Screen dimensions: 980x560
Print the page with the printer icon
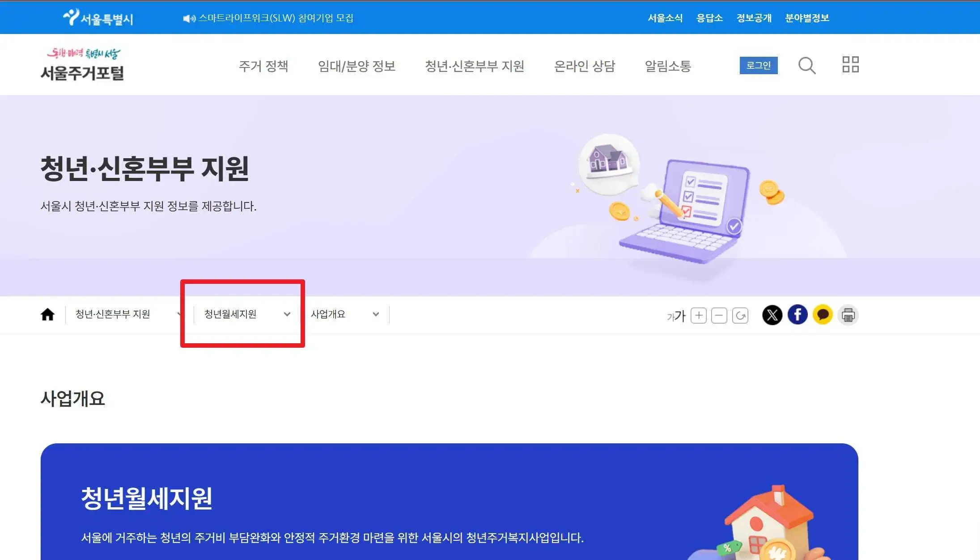[848, 315]
